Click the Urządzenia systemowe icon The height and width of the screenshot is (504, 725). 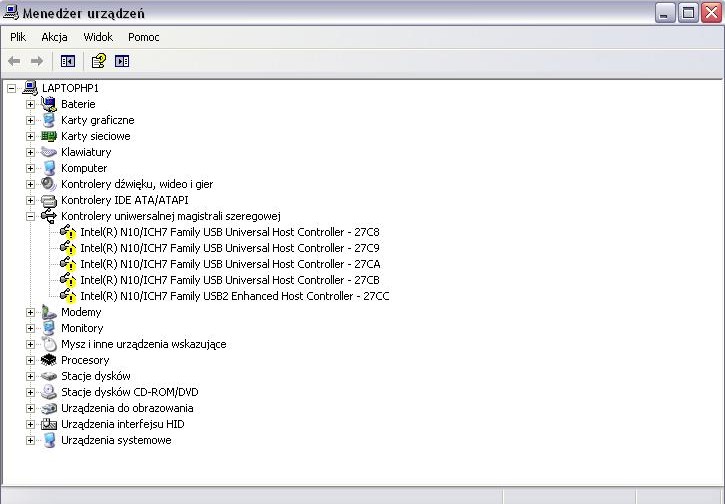49,440
